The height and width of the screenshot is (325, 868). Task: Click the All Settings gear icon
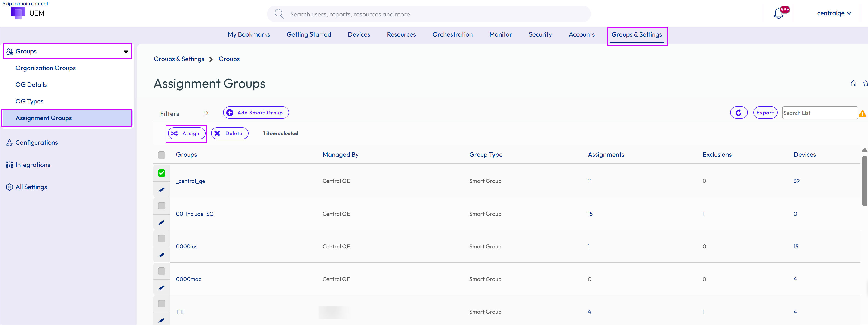click(x=9, y=187)
